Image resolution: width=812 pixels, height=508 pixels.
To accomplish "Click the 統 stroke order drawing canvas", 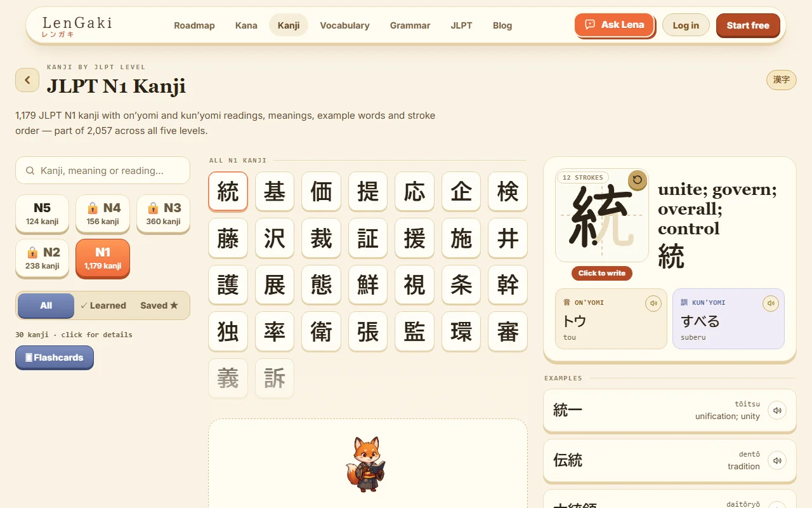I will tap(602, 215).
